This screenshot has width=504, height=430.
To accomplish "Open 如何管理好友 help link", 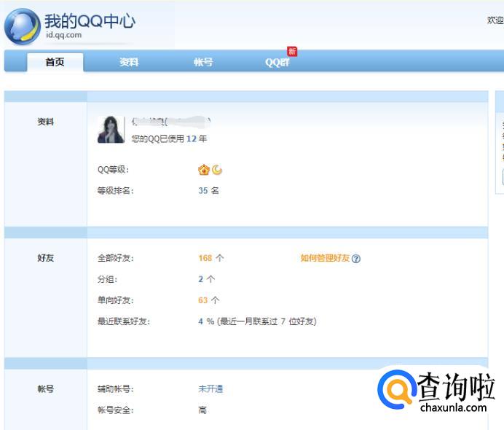I will [x=325, y=258].
